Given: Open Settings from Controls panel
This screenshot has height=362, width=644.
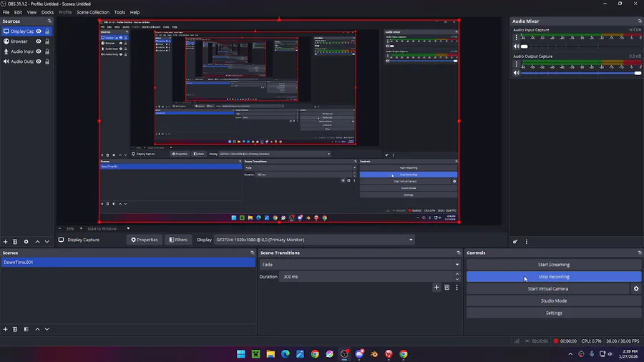Looking at the screenshot, I should pyautogui.click(x=554, y=313).
